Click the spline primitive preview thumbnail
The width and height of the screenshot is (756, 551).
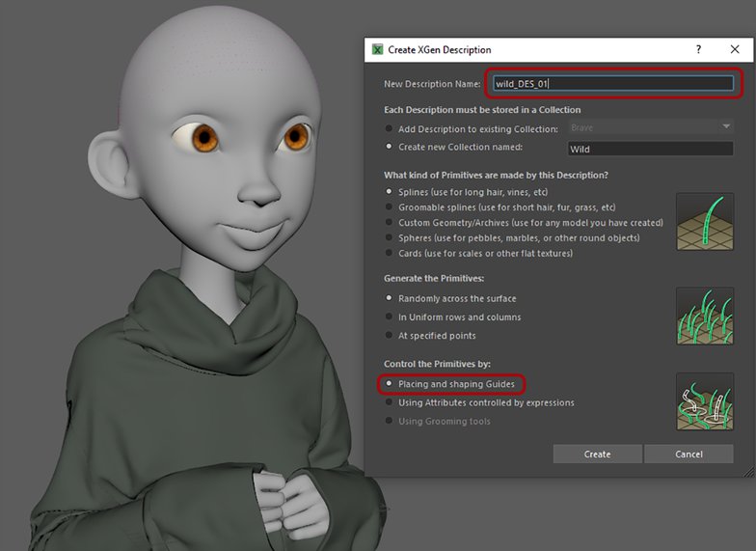(x=705, y=223)
